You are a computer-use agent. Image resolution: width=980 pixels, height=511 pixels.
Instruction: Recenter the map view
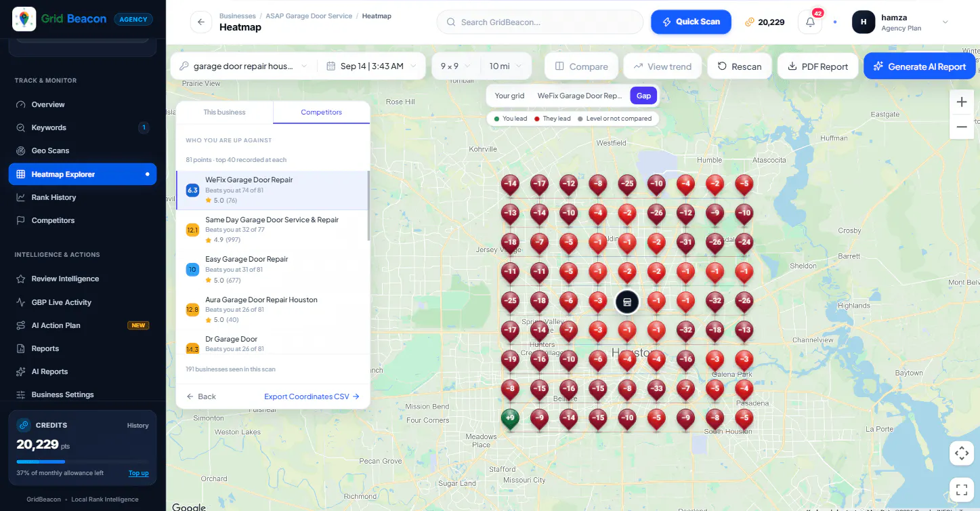tap(962, 453)
